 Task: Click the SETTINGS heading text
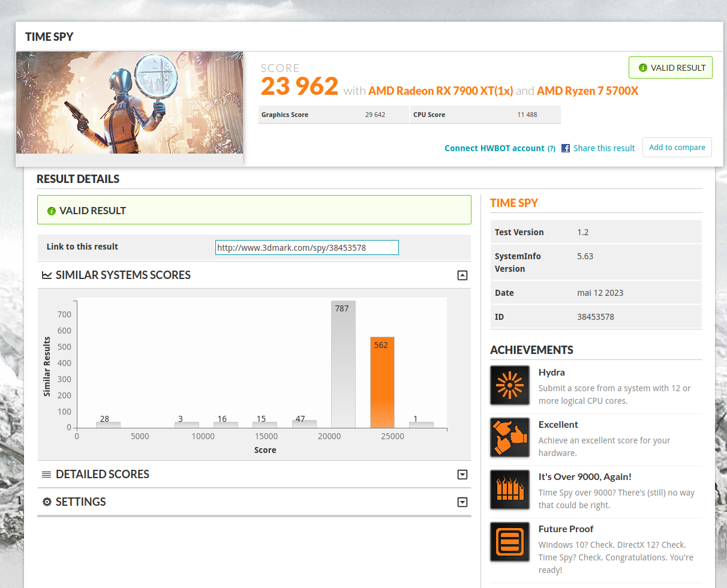point(81,502)
